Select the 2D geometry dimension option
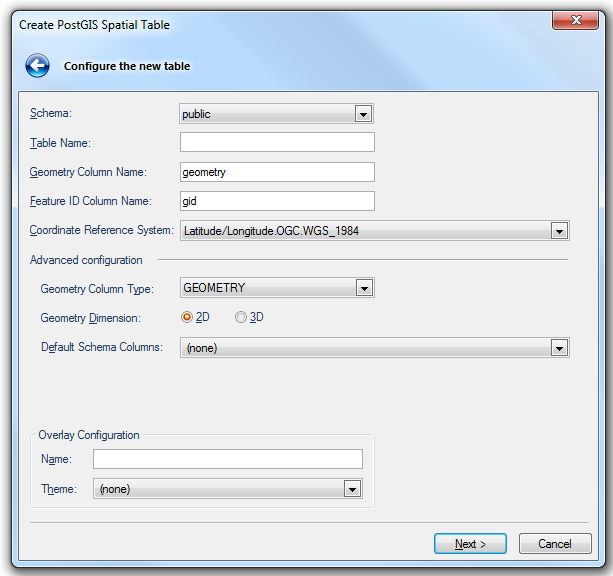 [187, 317]
